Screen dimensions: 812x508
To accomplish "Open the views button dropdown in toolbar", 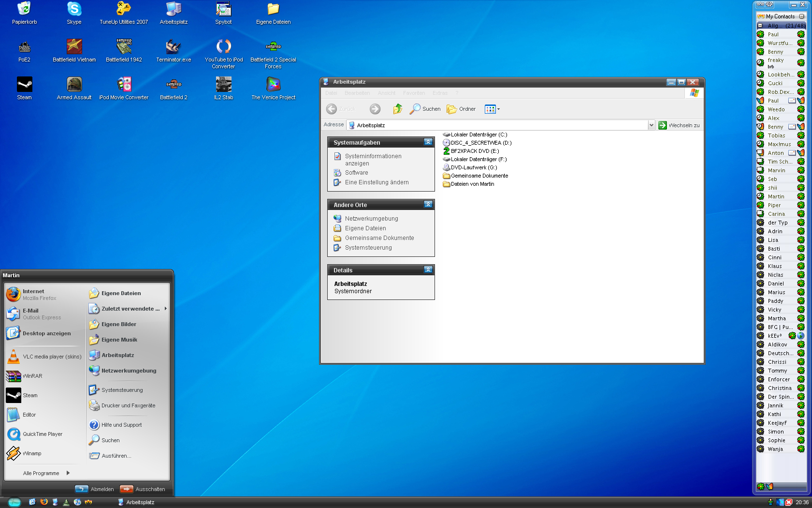I will coord(498,109).
